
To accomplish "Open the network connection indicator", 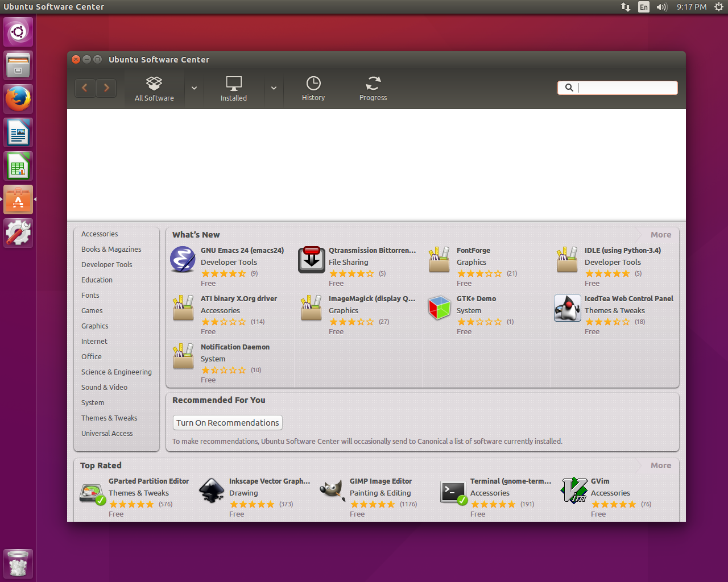I will click(626, 7).
